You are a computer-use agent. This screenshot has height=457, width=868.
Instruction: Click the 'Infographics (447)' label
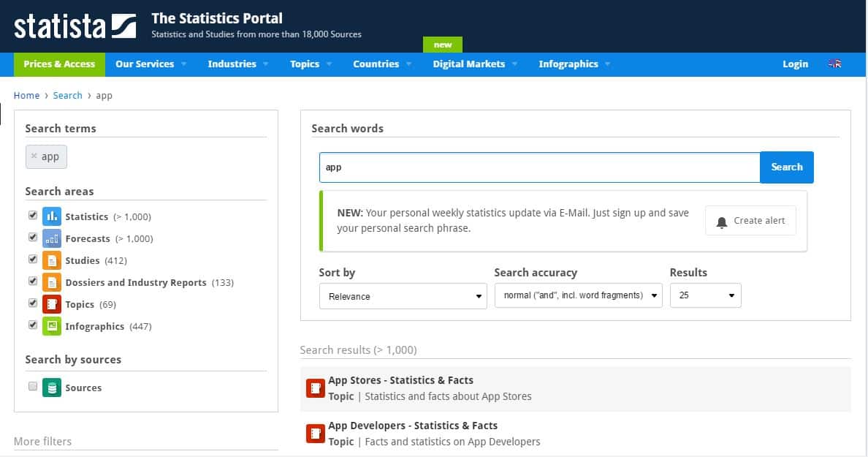pos(108,326)
